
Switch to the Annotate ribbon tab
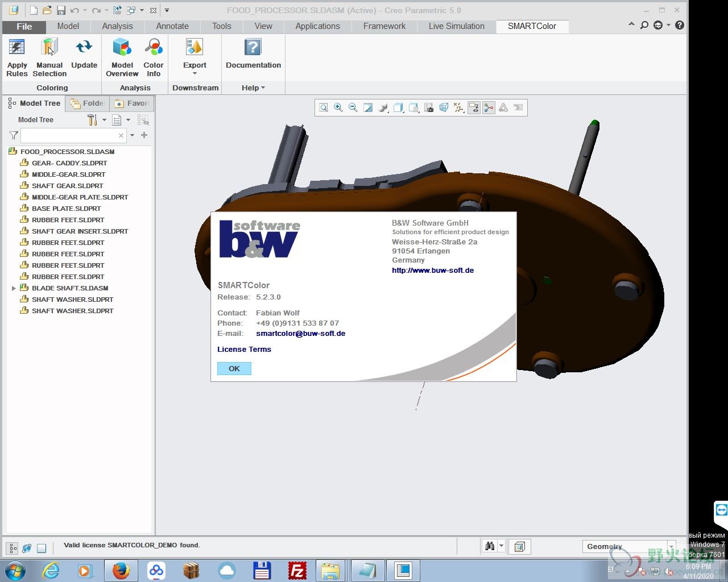click(172, 26)
